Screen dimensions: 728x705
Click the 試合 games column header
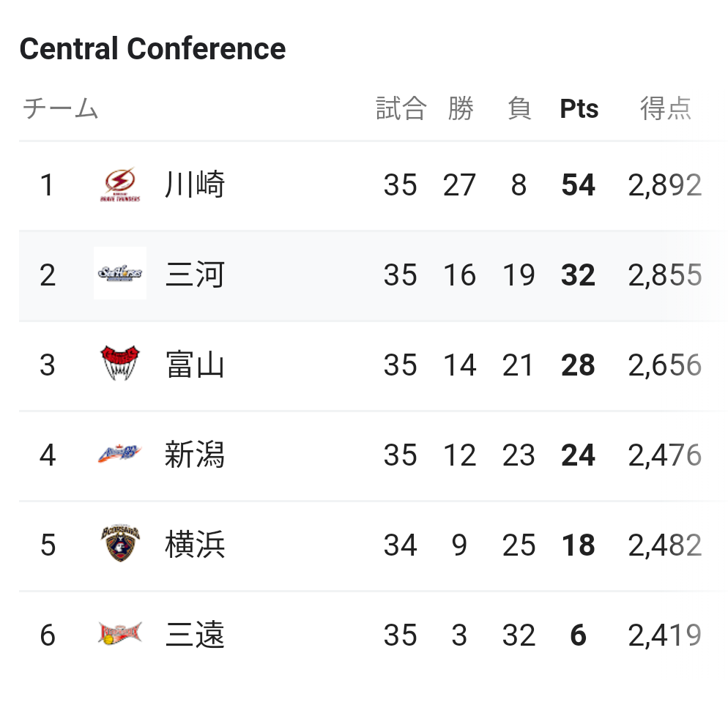tap(401, 108)
